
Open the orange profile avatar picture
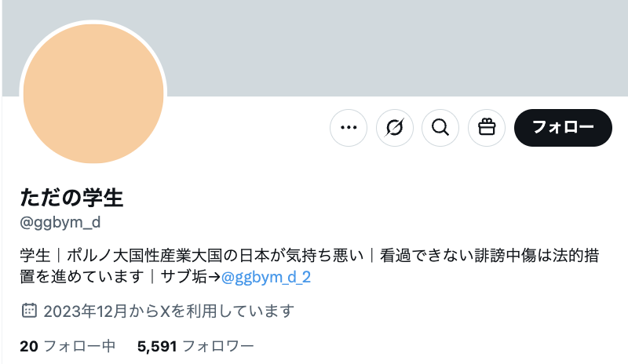[x=93, y=93]
